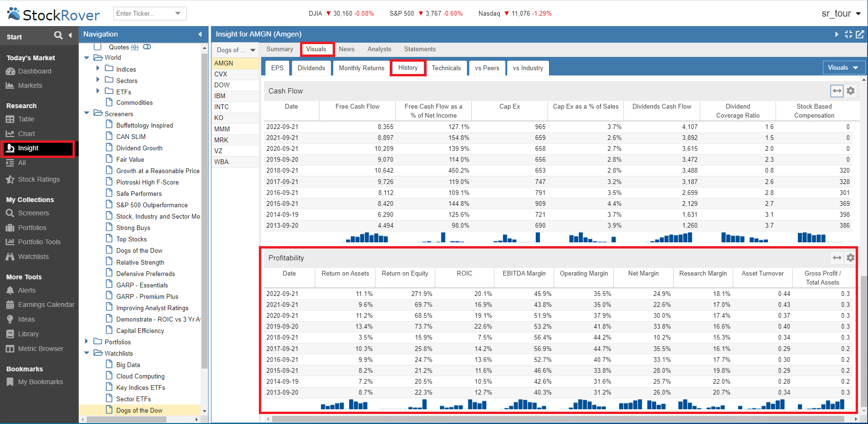The width and height of the screenshot is (868, 424).
Task: Expand the ETFs folder
Action: [x=98, y=91]
